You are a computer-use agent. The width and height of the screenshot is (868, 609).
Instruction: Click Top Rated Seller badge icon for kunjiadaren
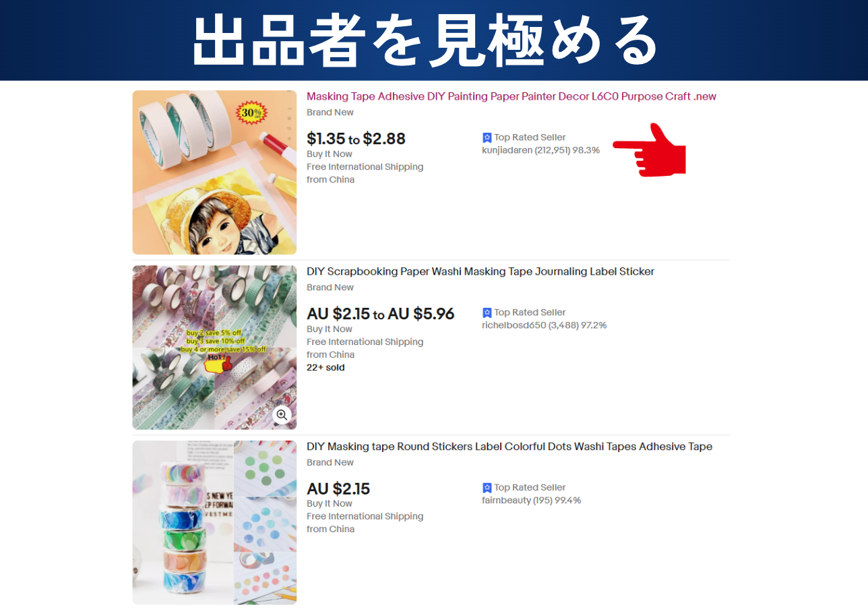pos(487,137)
